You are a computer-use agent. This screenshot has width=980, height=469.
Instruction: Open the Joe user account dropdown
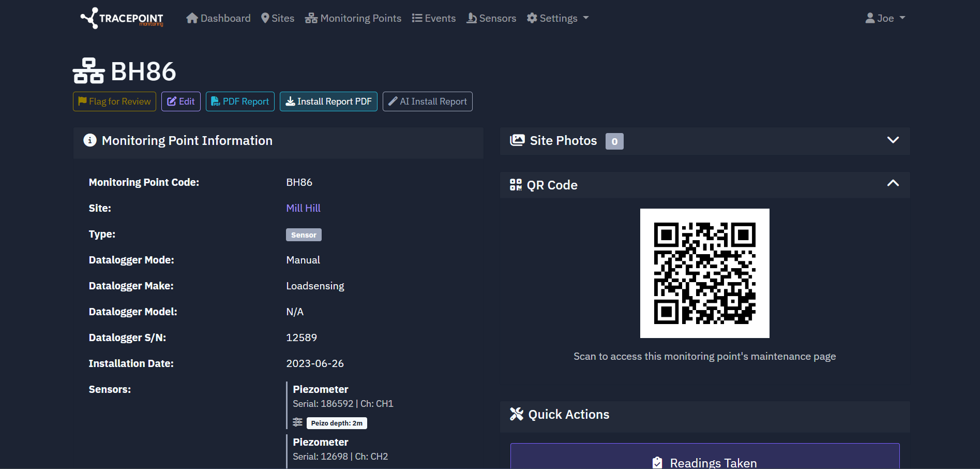[885, 18]
